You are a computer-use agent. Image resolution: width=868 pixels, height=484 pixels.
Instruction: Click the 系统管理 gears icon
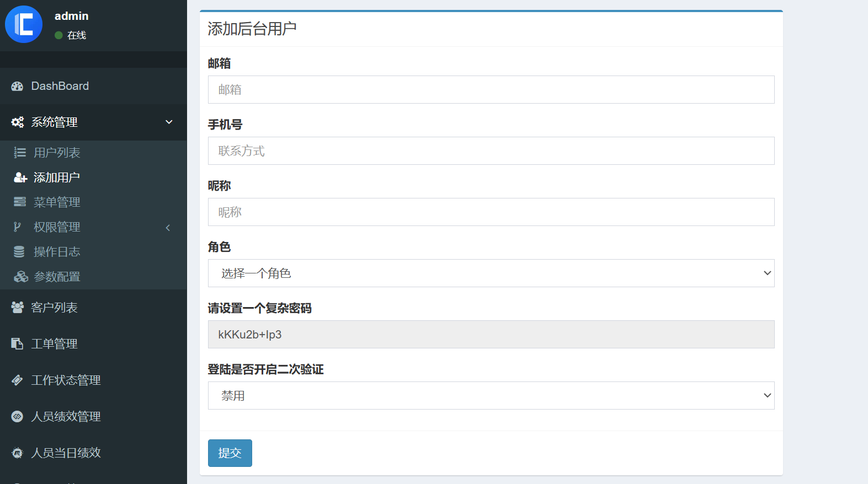18,122
